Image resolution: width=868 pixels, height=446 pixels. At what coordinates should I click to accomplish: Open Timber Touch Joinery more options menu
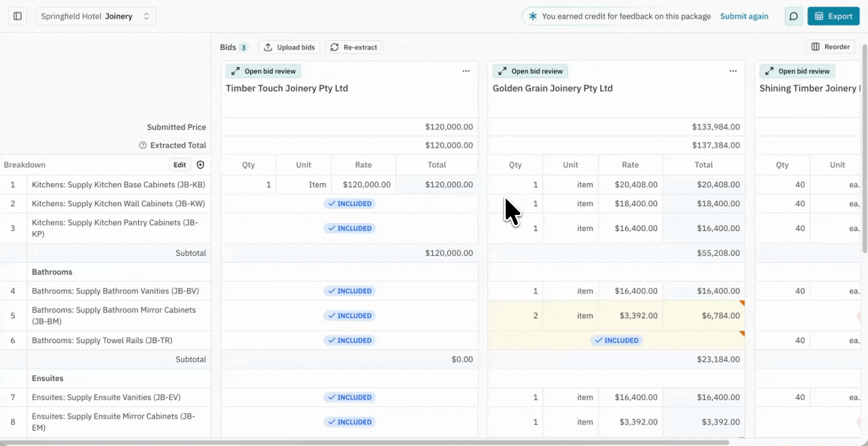pyautogui.click(x=466, y=71)
